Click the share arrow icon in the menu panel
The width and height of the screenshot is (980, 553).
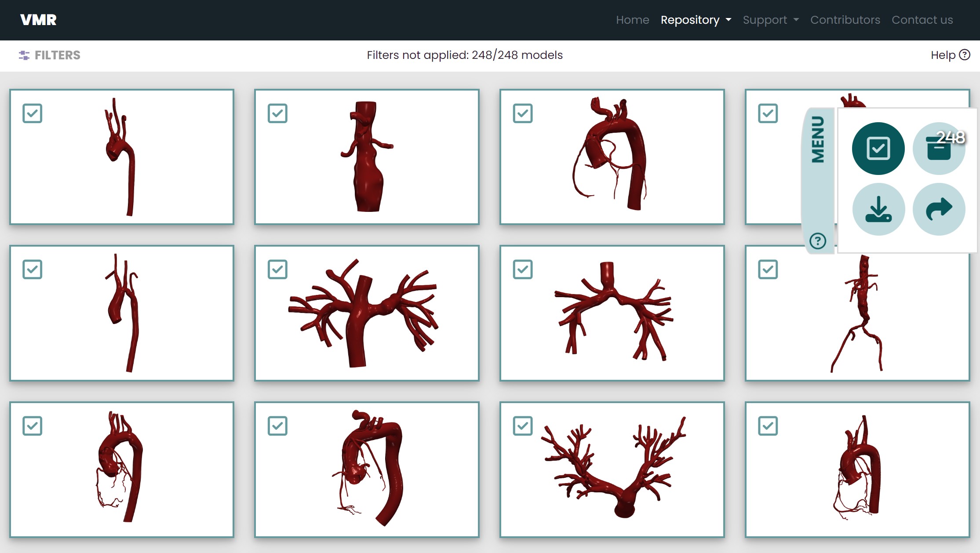[939, 209]
